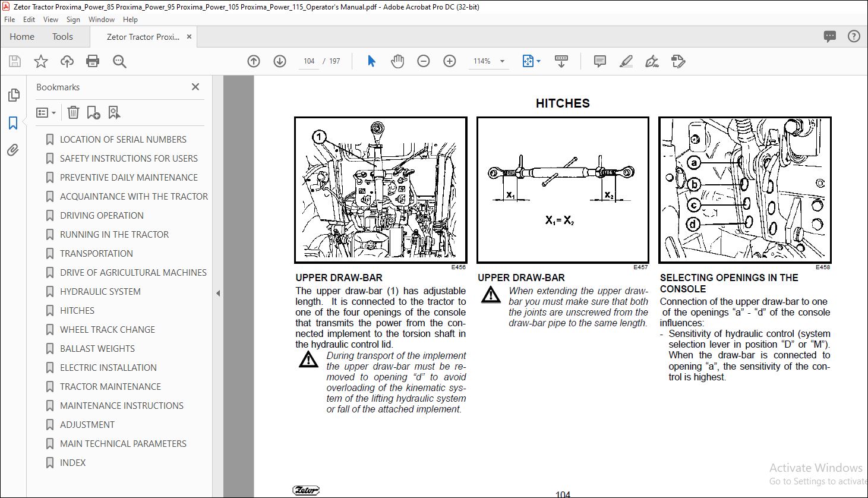This screenshot has width=868, height=498.
Task: Jump to DRIVING OPERATION bookmark
Action: [x=102, y=216]
